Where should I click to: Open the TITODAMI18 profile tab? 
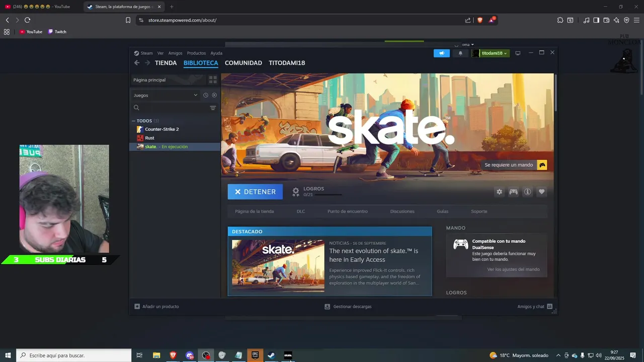tap(287, 63)
